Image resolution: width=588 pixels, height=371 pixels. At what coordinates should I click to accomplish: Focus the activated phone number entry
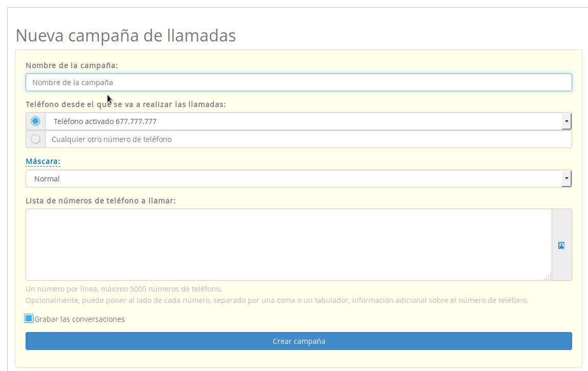[205, 121]
